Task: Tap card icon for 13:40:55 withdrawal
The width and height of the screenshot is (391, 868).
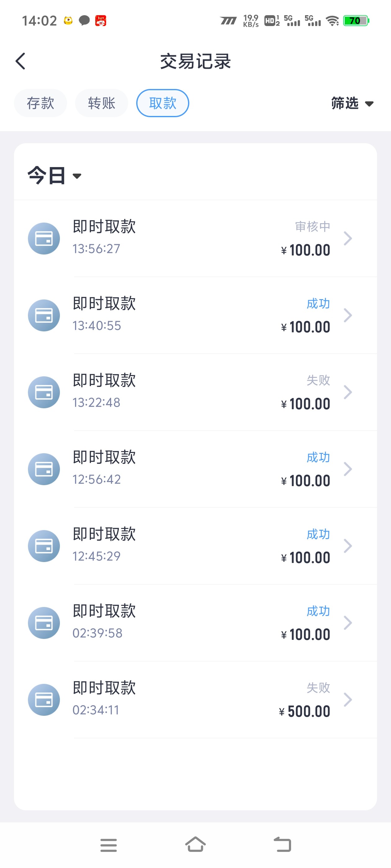Action: click(44, 315)
